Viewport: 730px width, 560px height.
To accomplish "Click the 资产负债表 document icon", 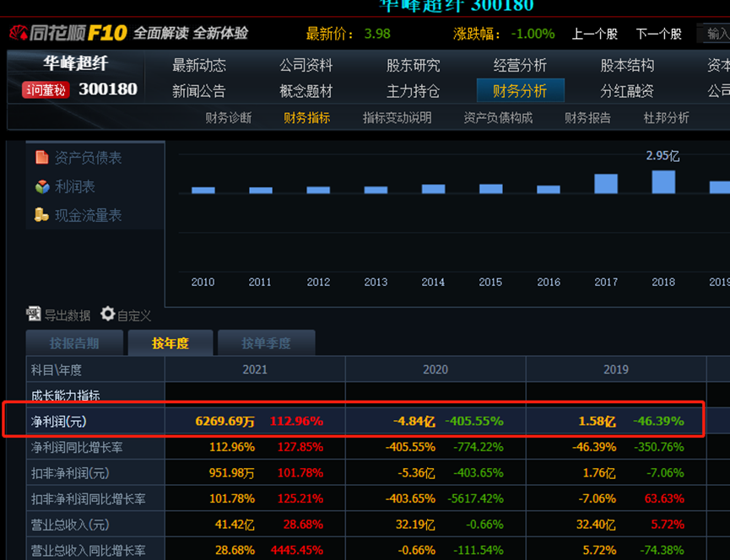I will tap(41, 158).
